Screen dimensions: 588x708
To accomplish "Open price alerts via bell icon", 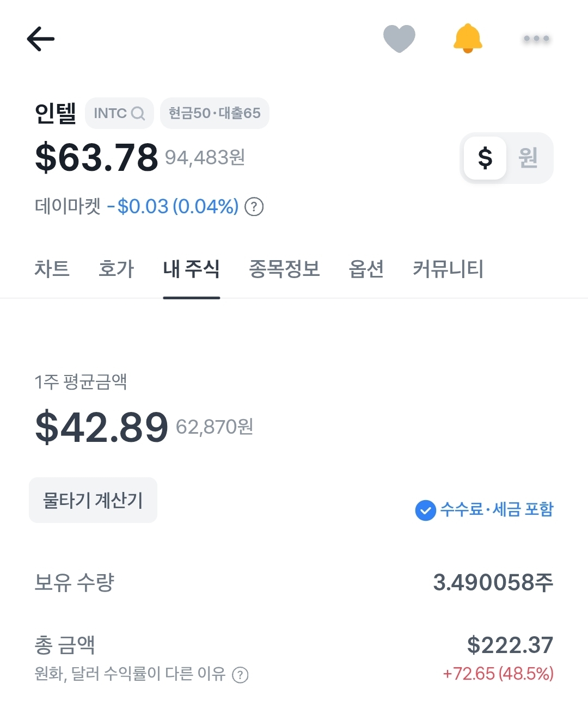I will coord(468,39).
